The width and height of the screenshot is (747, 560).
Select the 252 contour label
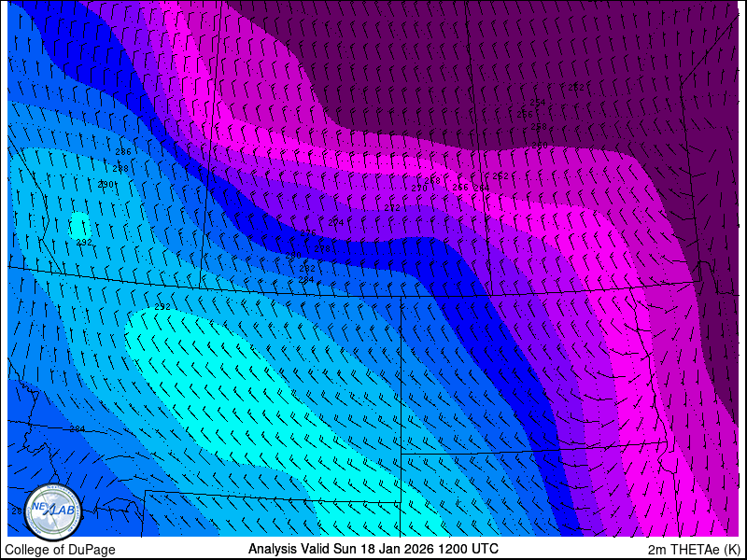pyautogui.click(x=576, y=88)
